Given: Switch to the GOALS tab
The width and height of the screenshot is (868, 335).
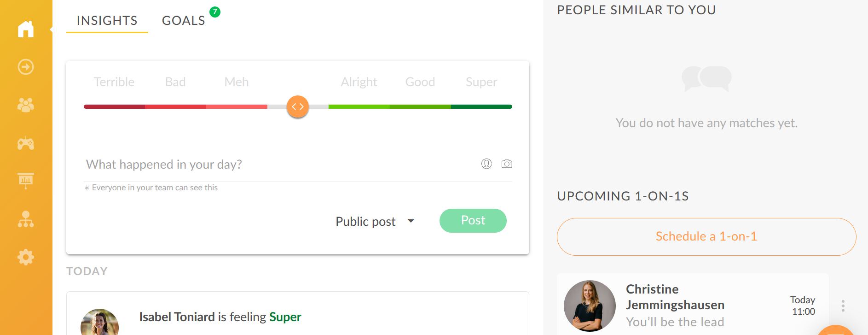Looking at the screenshot, I should 184,20.
